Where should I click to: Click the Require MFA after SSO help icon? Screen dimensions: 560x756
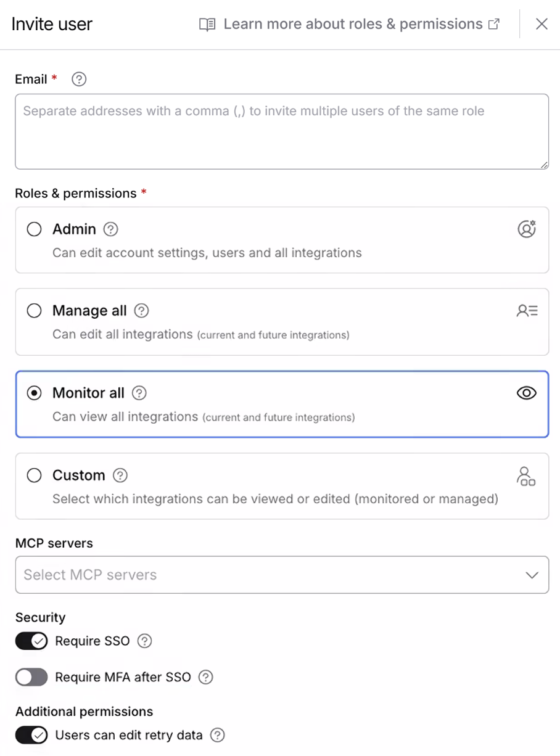[x=205, y=677]
